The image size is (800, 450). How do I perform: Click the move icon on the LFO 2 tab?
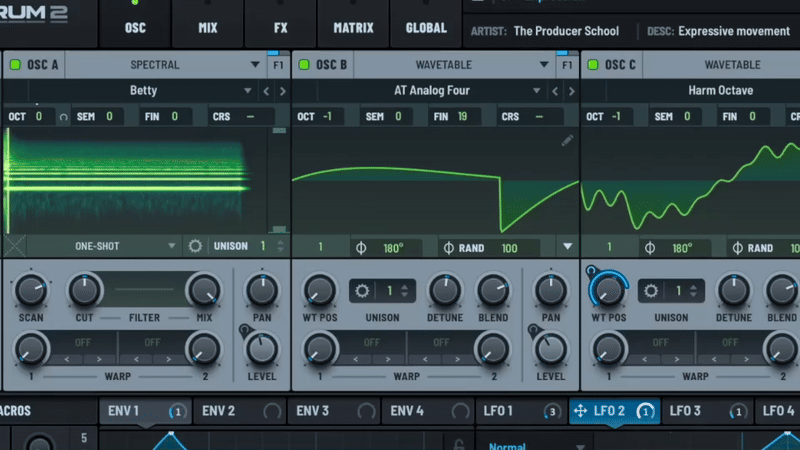click(x=580, y=411)
